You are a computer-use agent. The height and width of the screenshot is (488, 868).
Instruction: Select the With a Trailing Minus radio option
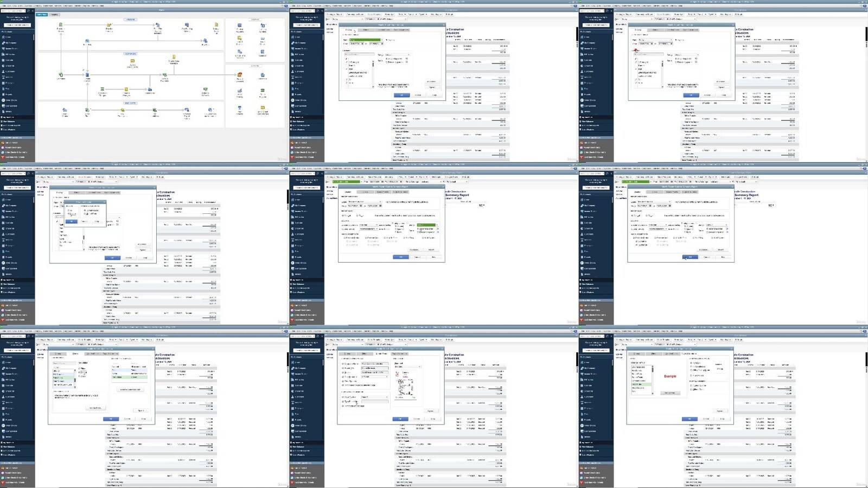(x=691, y=370)
